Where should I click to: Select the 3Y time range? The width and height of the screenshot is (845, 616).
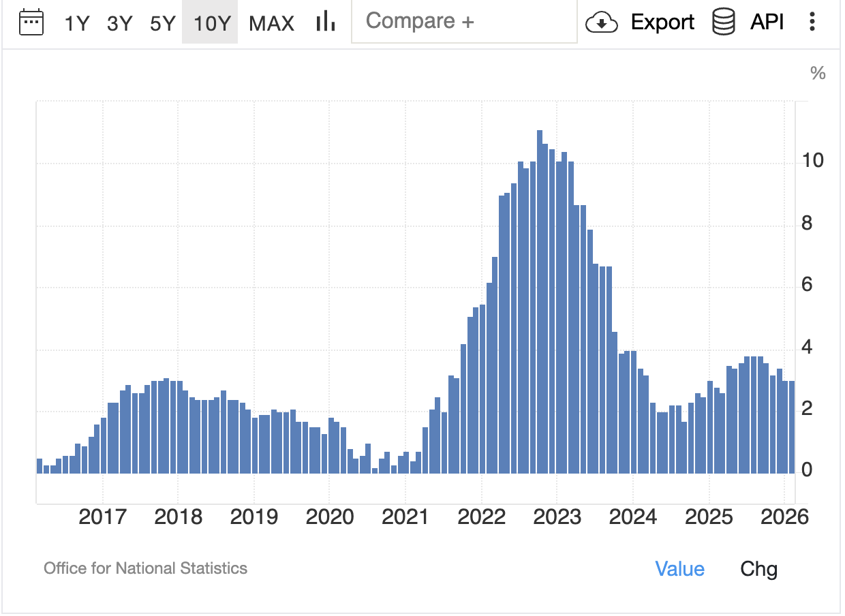tap(120, 23)
